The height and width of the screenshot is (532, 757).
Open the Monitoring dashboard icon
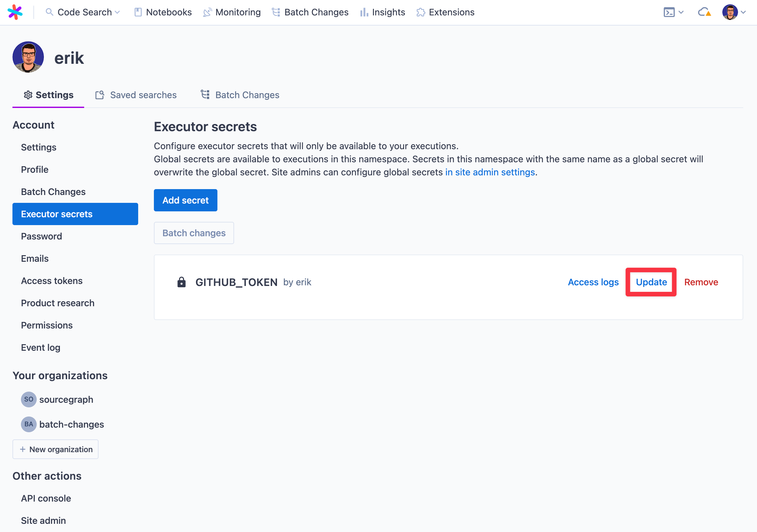(207, 12)
